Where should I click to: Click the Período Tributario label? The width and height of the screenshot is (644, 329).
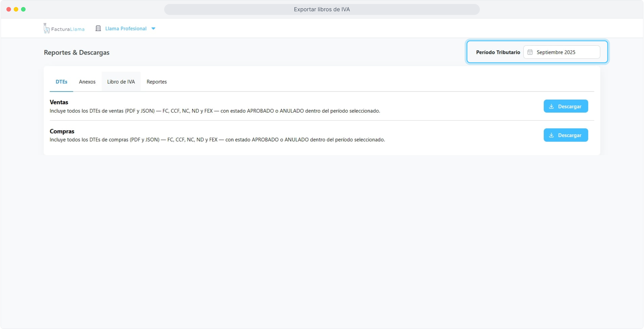[498, 52]
